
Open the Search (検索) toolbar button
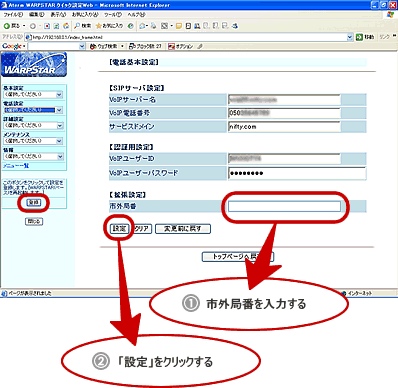tap(83, 26)
